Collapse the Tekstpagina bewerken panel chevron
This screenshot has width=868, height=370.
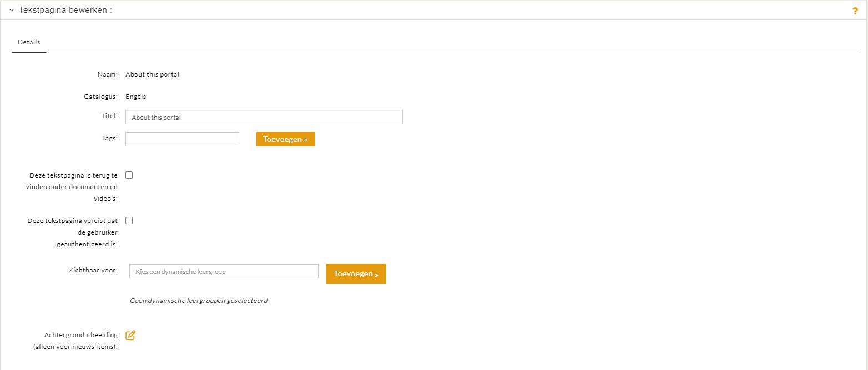pyautogui.click(x=11, y=11)
